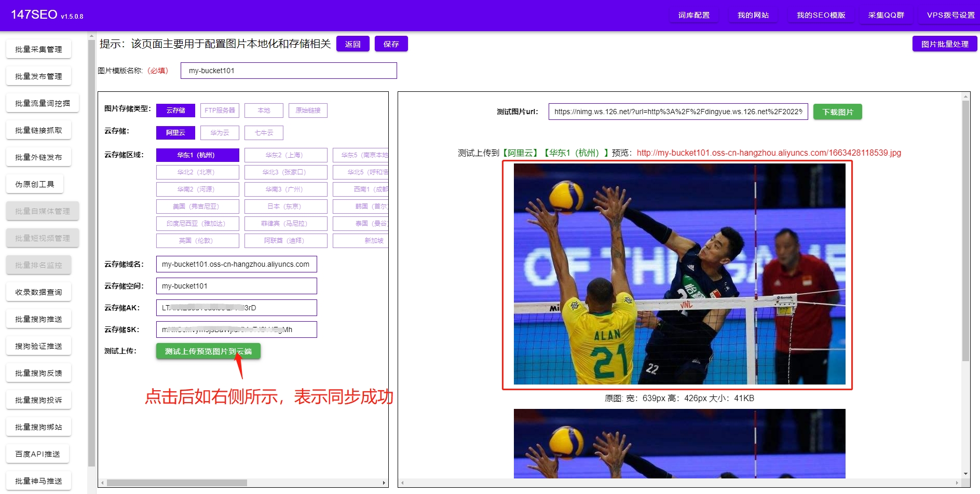The width and height of the screenshot is (980, 494).
Task: Select region 英国 (伦敦)
Action: (x=198, y=241)
